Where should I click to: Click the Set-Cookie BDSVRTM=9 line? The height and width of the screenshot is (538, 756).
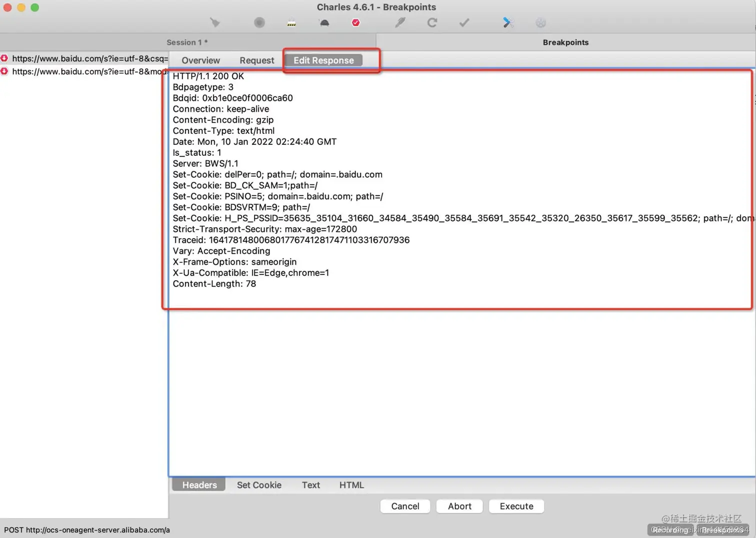click(241, 208)
